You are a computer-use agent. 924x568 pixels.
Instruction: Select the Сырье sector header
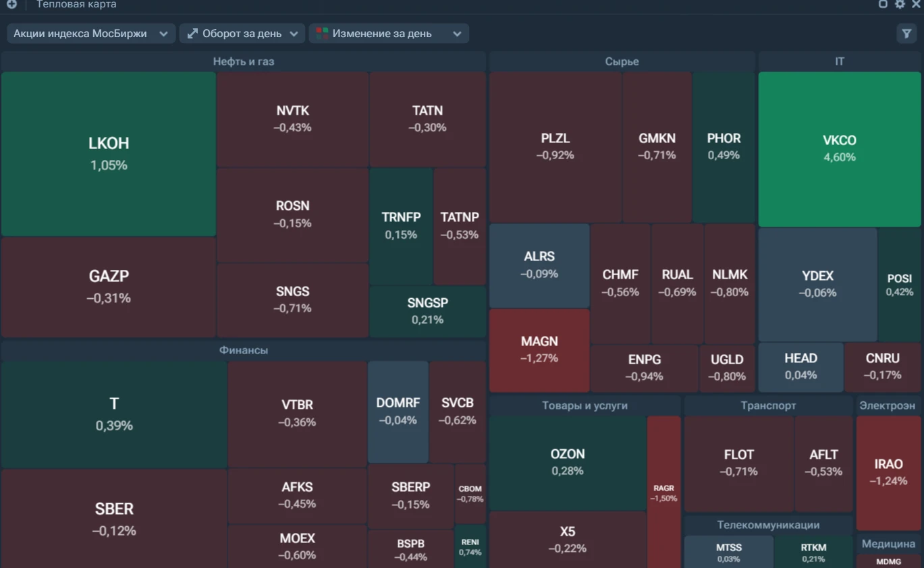622,61
